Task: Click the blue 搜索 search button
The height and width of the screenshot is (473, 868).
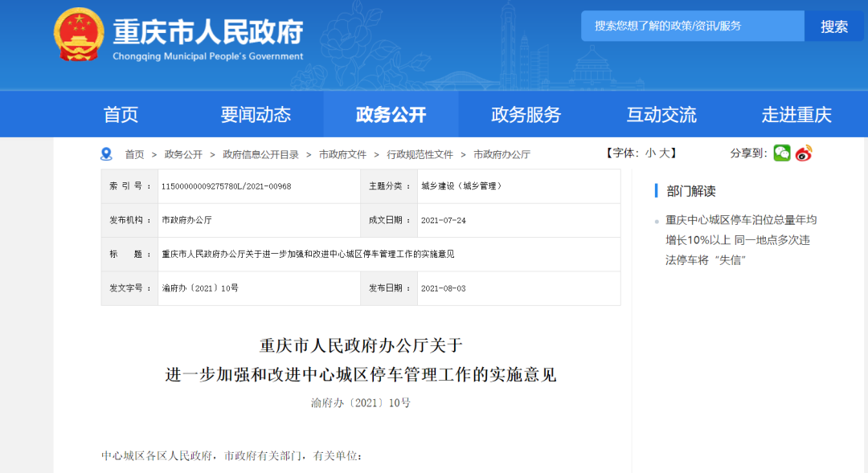Action: (834, 26)
